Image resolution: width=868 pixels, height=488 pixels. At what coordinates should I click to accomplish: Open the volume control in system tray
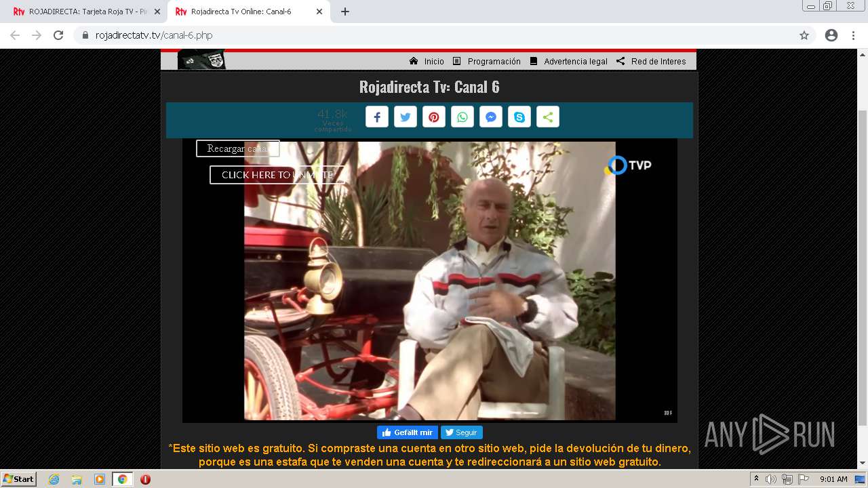771,479
